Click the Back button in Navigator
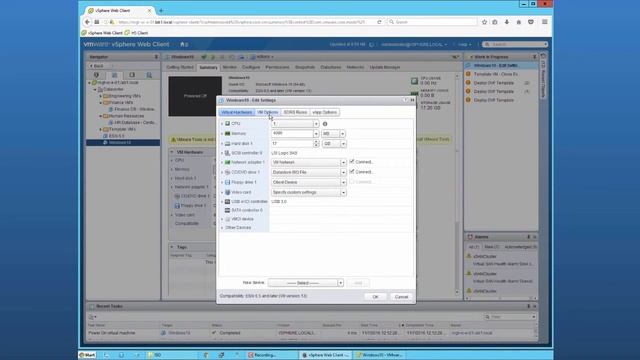The image size is (640, 360). point(97,66)
